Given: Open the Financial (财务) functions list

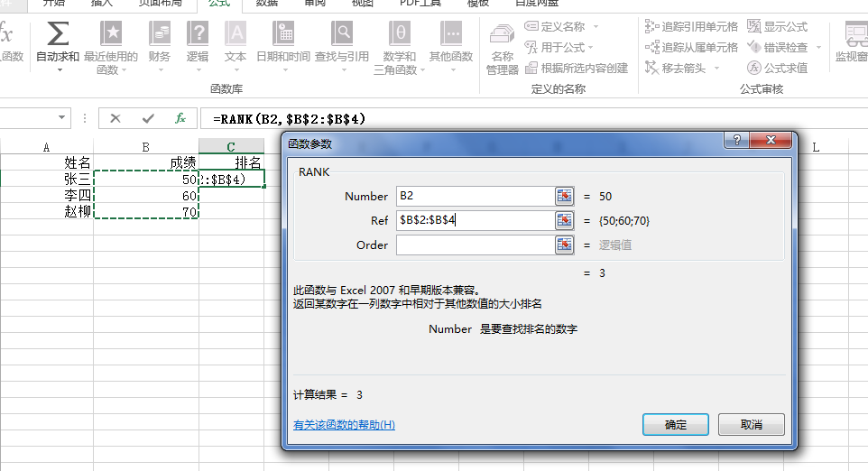Looking at the screenshot, I should click(x=160, y=47).
